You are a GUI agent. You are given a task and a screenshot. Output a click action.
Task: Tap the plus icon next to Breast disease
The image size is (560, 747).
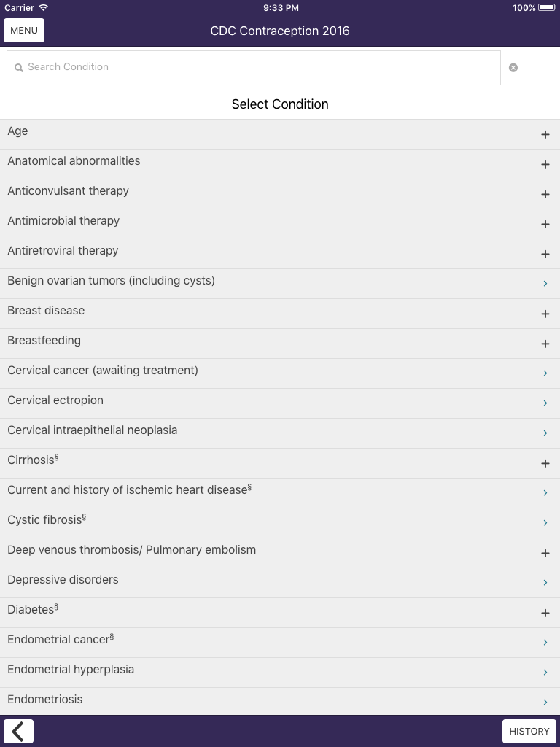point(545,314)
